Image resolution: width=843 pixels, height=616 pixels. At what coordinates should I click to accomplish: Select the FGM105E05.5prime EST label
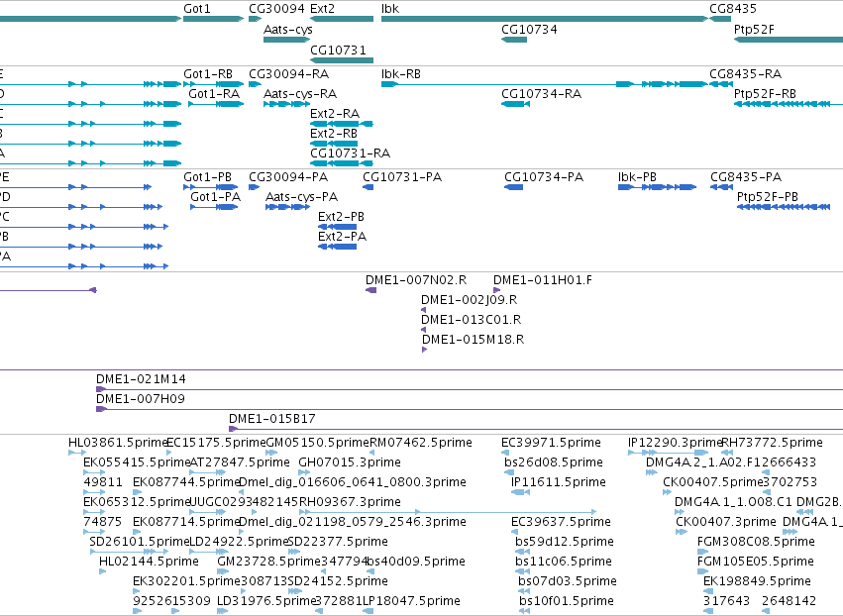[756, 562]
